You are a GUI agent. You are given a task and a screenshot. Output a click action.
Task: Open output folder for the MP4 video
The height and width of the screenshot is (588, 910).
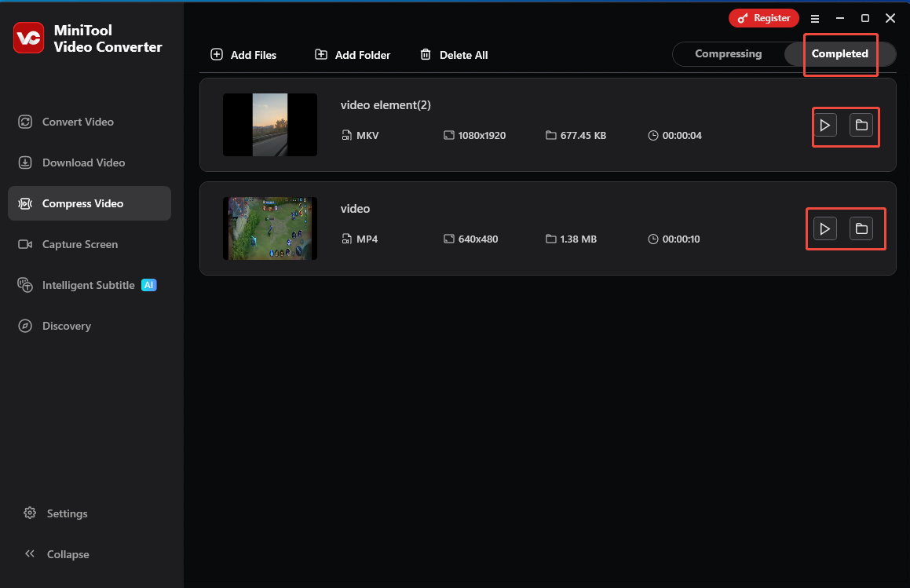coord(861,228)
